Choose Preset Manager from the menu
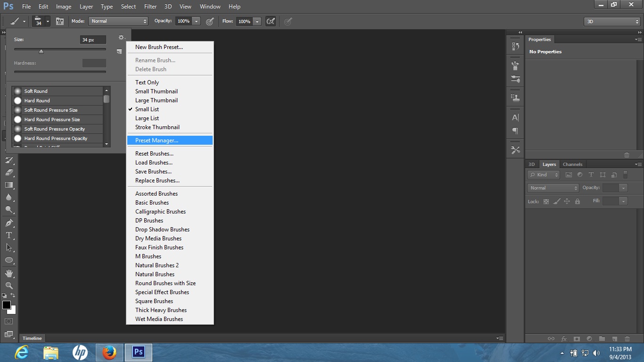The height and width of the screenshot is (362, 644). click(157, 140)
